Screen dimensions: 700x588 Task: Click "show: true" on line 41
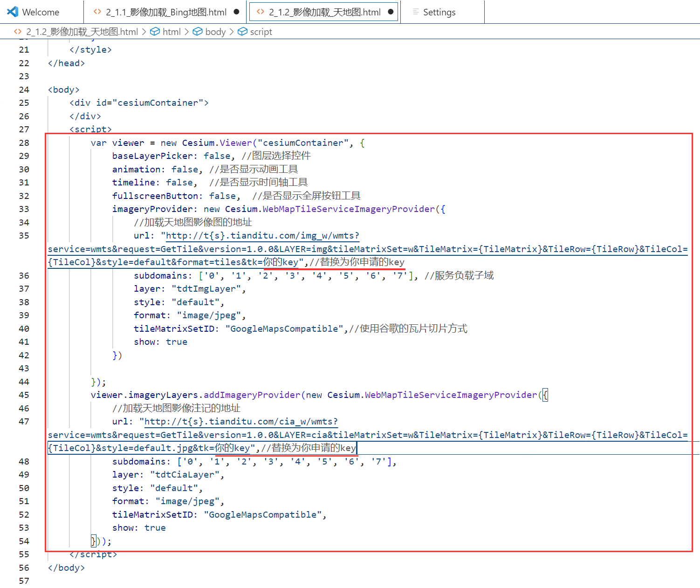tap(160, 342)
